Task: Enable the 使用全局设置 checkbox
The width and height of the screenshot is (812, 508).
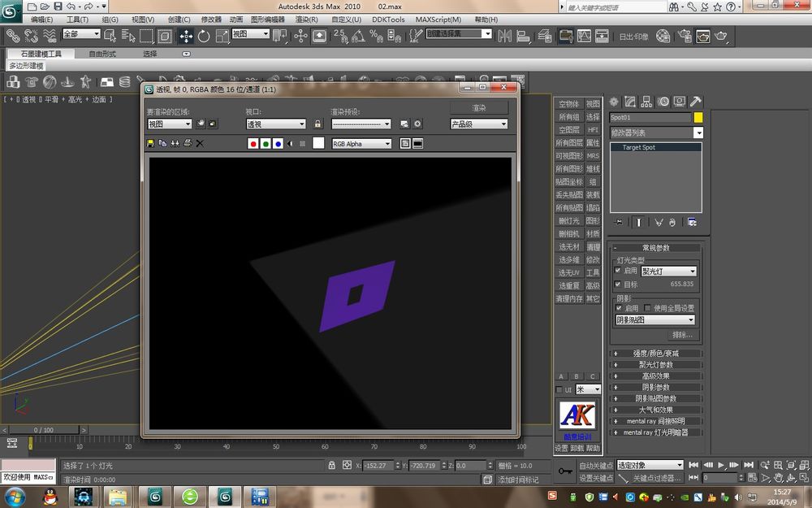Action: point(648,308)
